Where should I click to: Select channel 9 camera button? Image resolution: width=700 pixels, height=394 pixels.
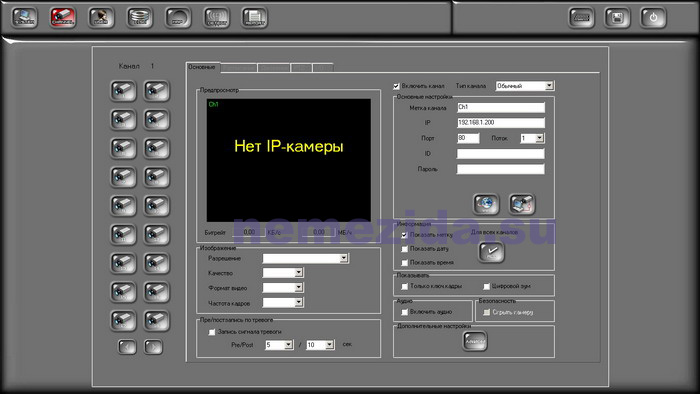pos(123,206)
